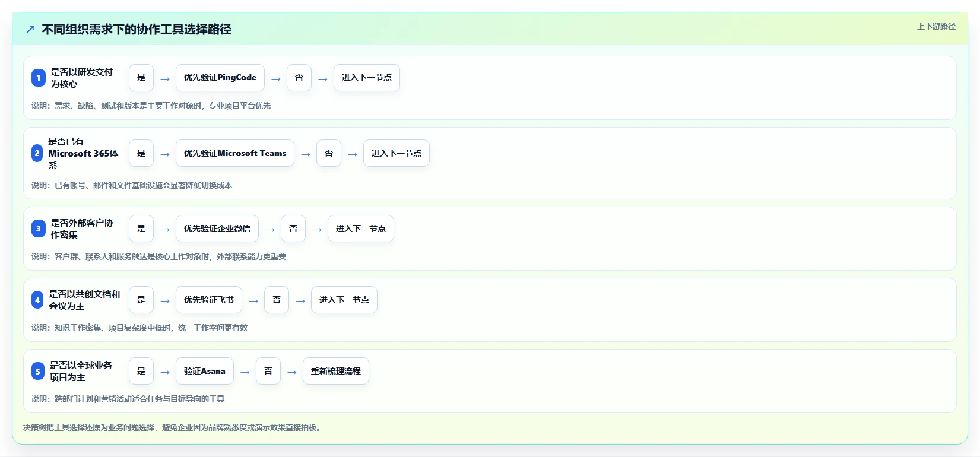Click the number 3 step badge
The width and height of the screenshot is (980, 457).
tap(39, 228)
